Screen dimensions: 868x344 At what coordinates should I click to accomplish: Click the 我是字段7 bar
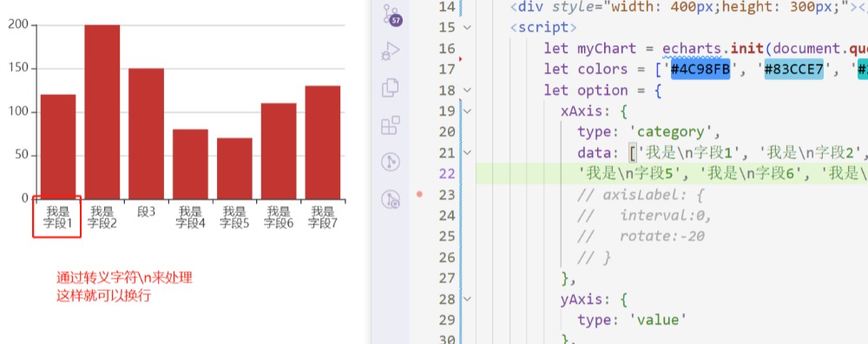click(x=323, y=142)
